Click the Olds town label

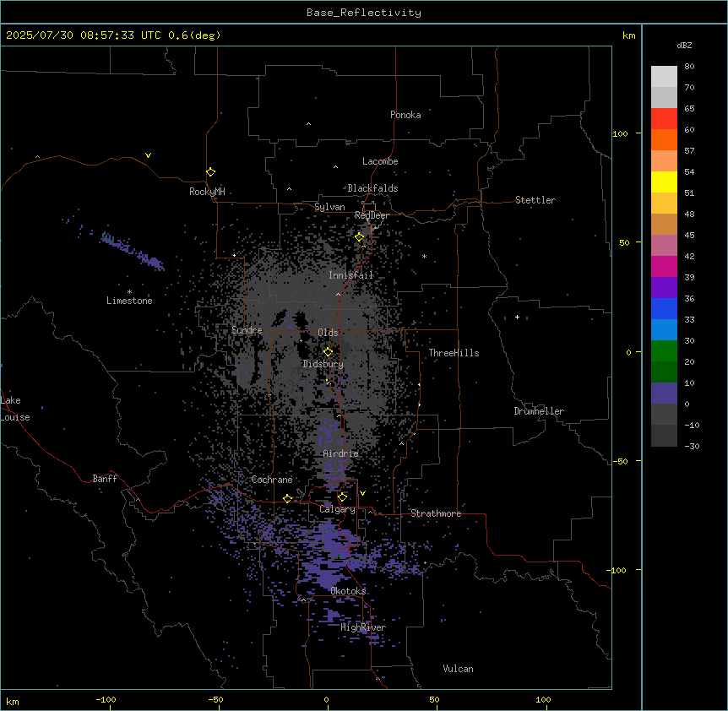[328, 333]
